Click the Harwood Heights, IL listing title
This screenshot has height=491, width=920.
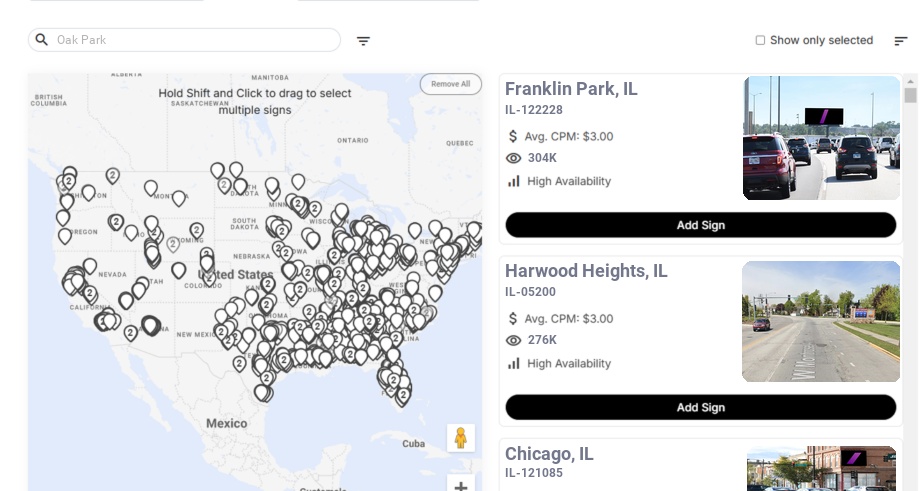[586, 271]
